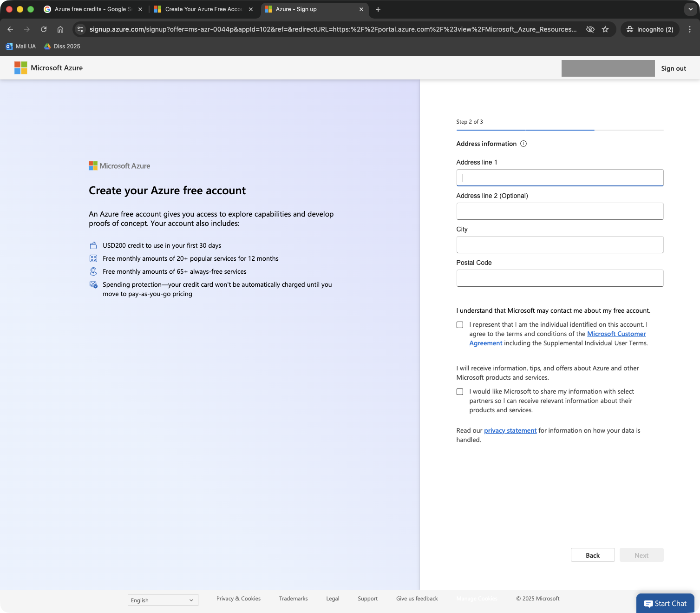This screenshot has width=700, height=613.
Task: Click the Postal Code input field
Action: tap(560, 278)
